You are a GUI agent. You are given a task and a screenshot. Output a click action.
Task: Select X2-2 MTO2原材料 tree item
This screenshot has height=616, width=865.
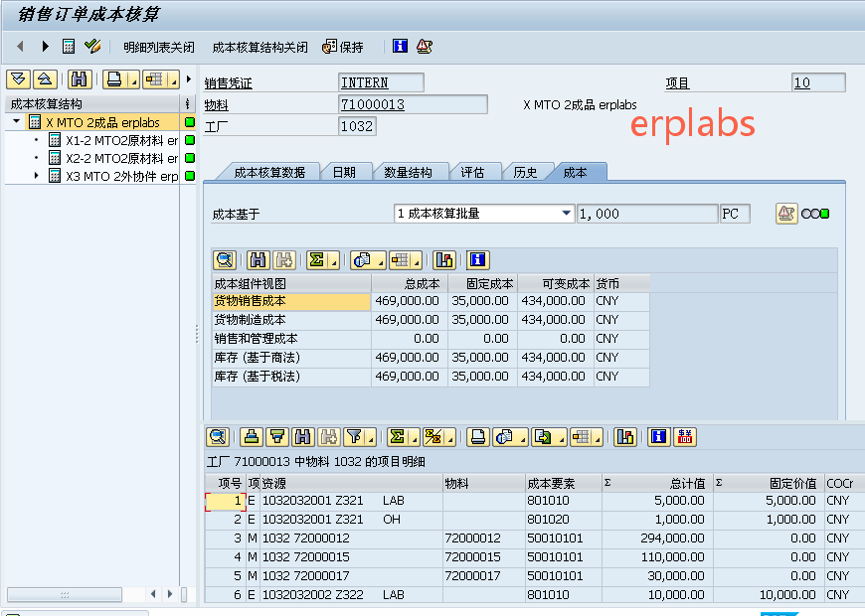pos(121,158)
